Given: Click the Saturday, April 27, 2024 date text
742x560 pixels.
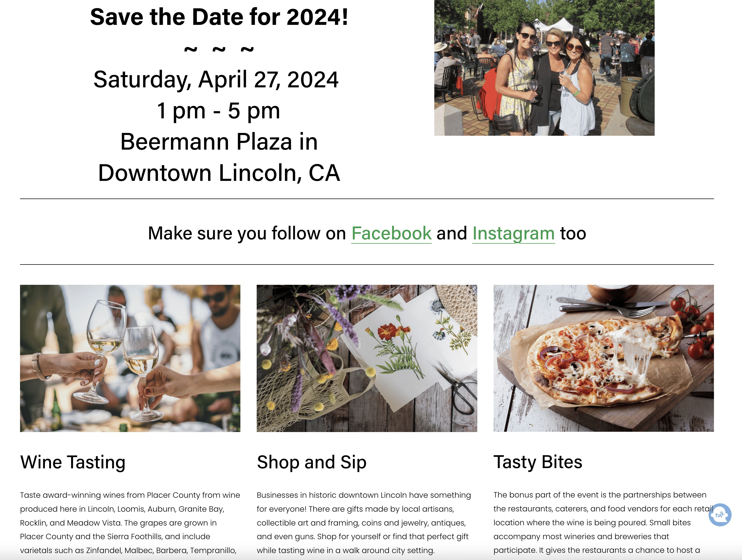Looking at the screenshot, I should coord(216,80).
